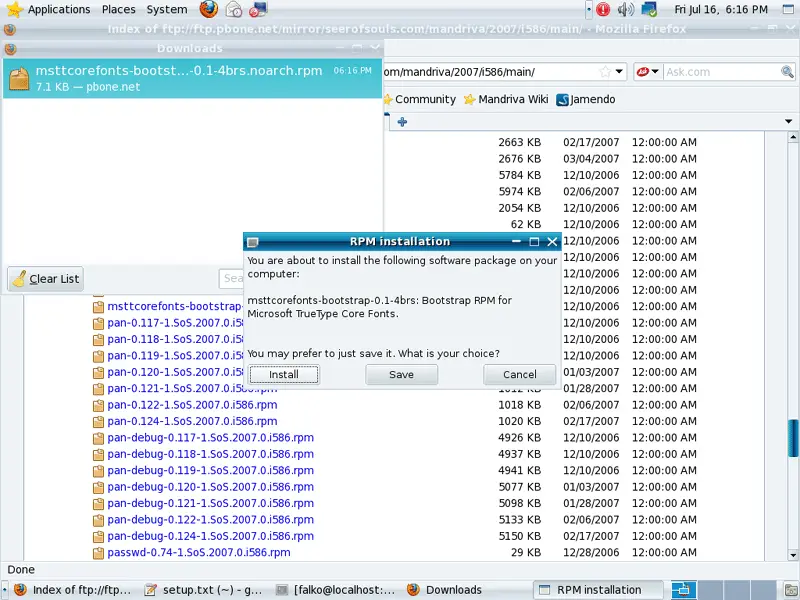
Task: Open passwd-0.74-1.SoS.2007.0.i586.rpm link
Action: [198, 552]
